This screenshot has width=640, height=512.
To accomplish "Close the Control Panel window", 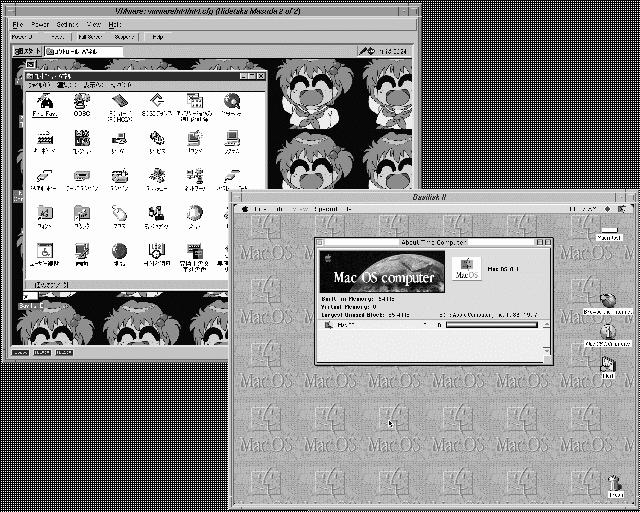I will pyautogui.click(x=261, y=76).
